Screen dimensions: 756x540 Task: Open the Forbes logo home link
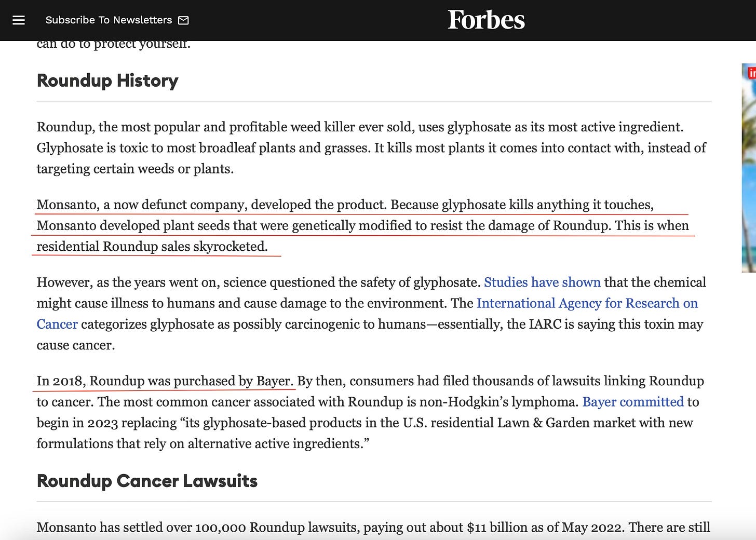[486, 20]
